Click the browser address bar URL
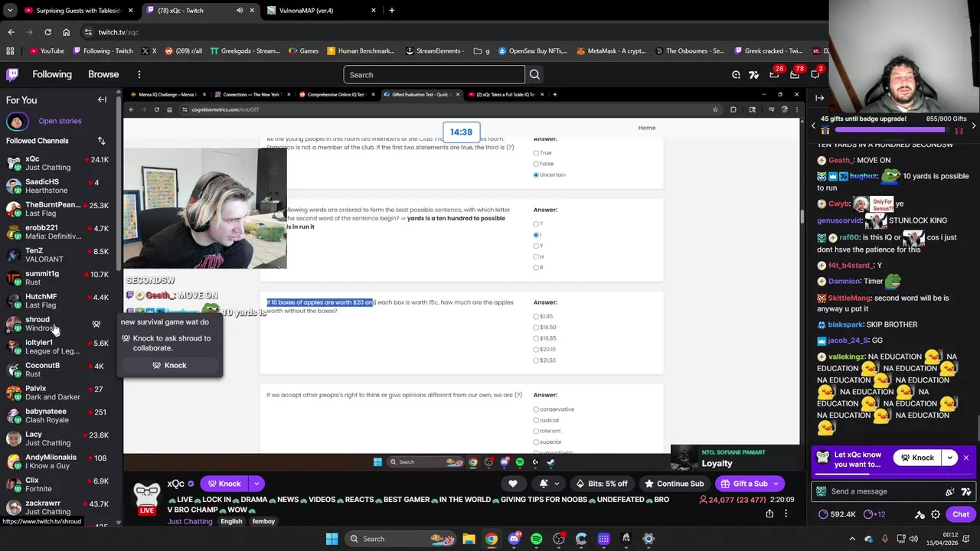This screenshot has height=551, width=980. (119, 32)
